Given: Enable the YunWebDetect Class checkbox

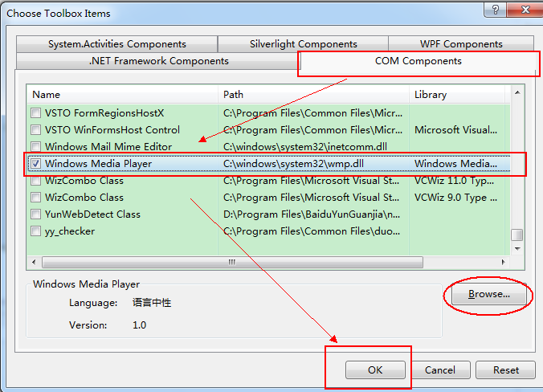Looking at the screenshot, I should 35,214.
